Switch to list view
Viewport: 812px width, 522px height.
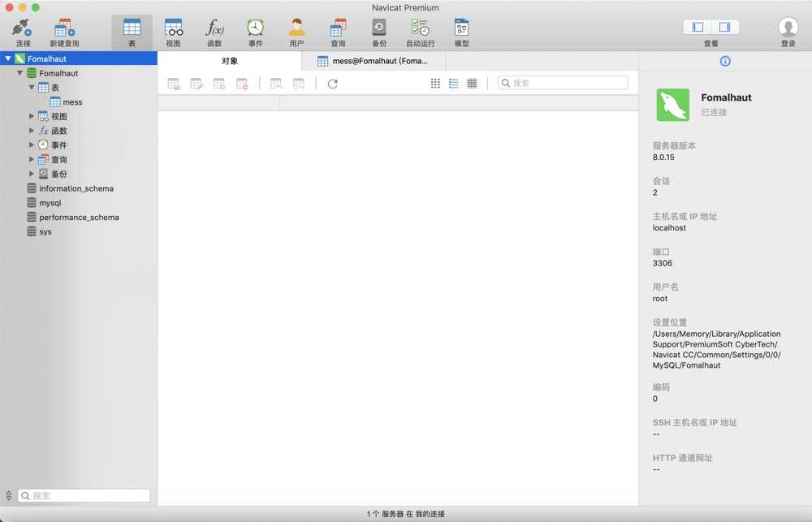pos(454,84)
